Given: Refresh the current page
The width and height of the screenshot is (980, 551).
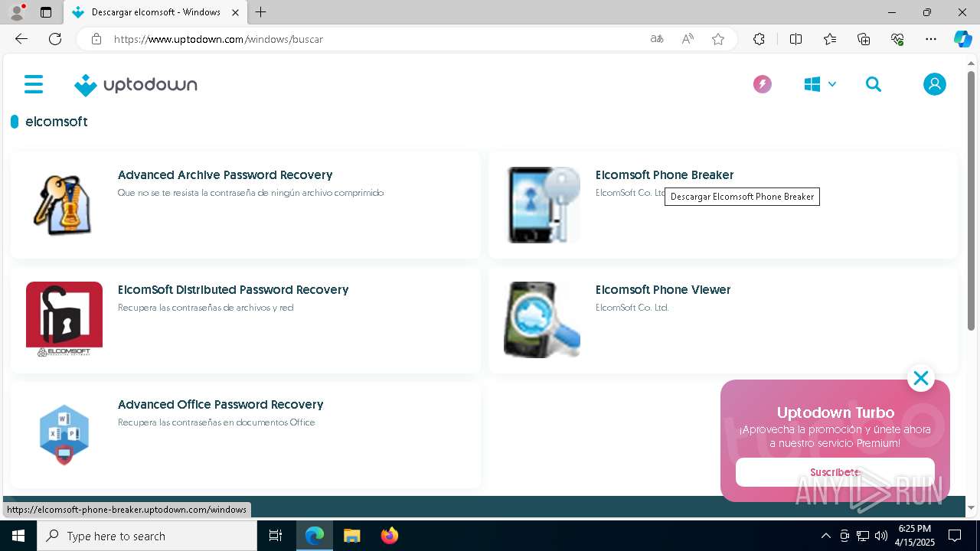Looking at the screenshot, I should (x=55, y=39).
